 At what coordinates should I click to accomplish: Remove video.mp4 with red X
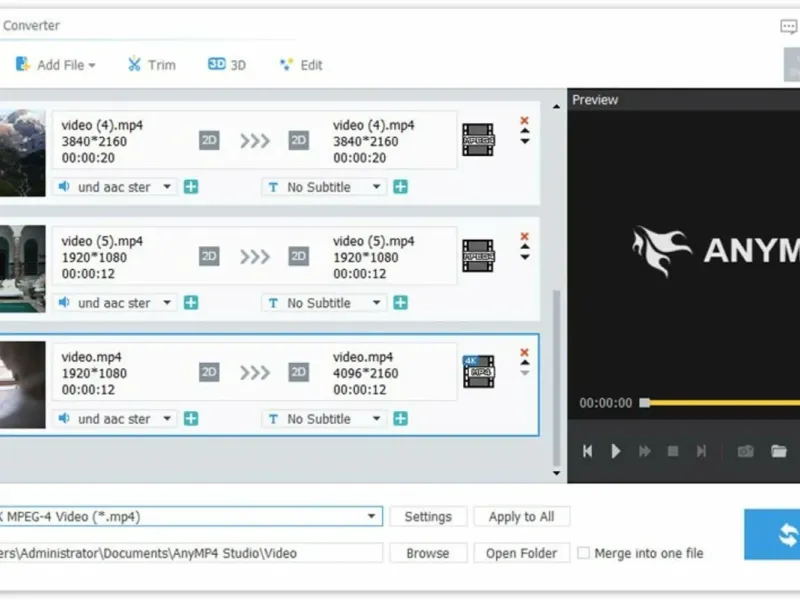click(524, 353)
